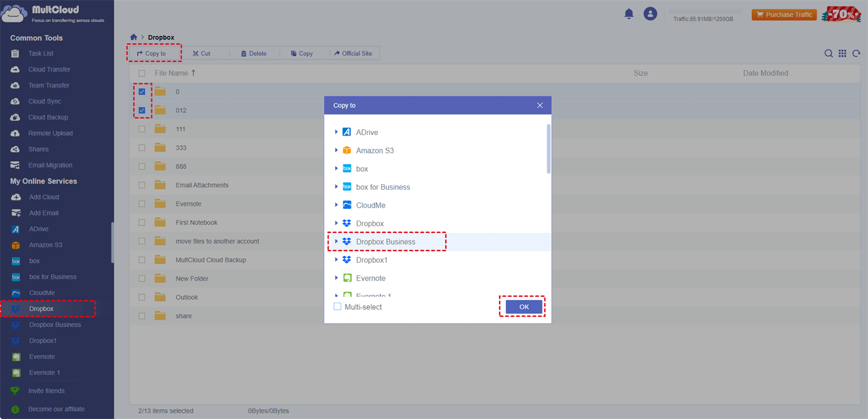Image resolution: width=868 pixels, height=419 pixels.
Task: Click the CloudMe icon in dialog
Action: click(x=347, y=205)
